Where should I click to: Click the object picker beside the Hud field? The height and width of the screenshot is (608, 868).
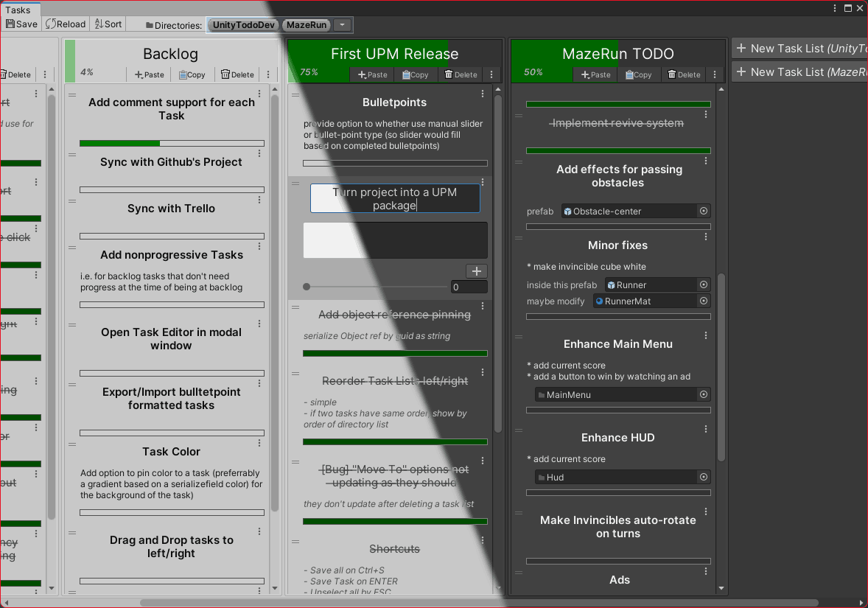[703, 478]
